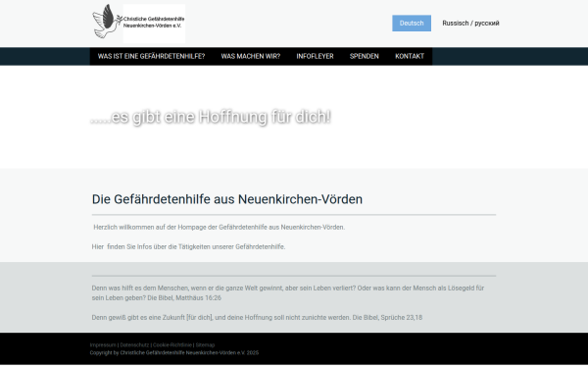588x368 pixels.
Task: Click the slogan '.....es gibt eine Hoffnung für dich!'
Action: [211, 117]
